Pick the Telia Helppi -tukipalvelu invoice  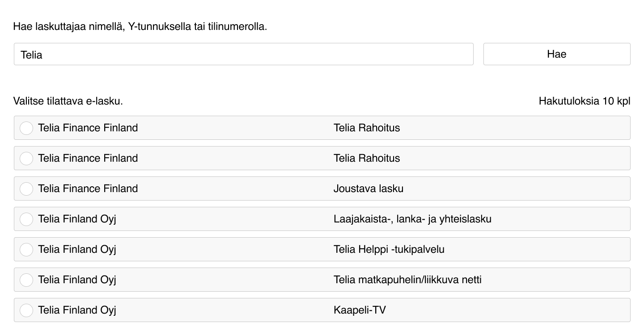click(26, 249)
